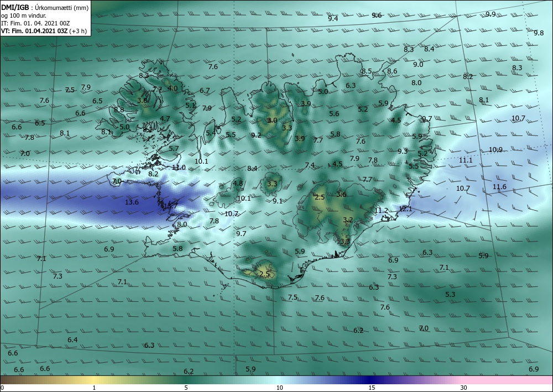Click the 9.4 value at the top

click(x=333, y=19)
